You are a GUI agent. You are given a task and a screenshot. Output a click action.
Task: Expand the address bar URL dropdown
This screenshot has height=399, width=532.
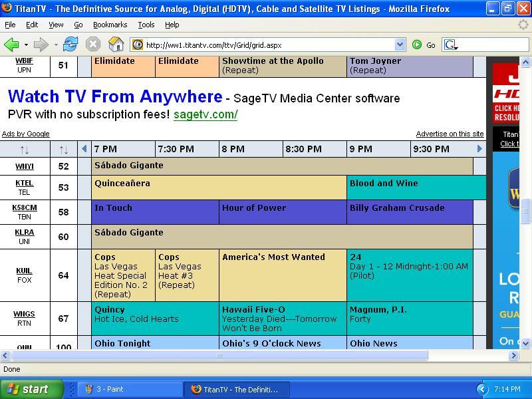click(400, 45)
